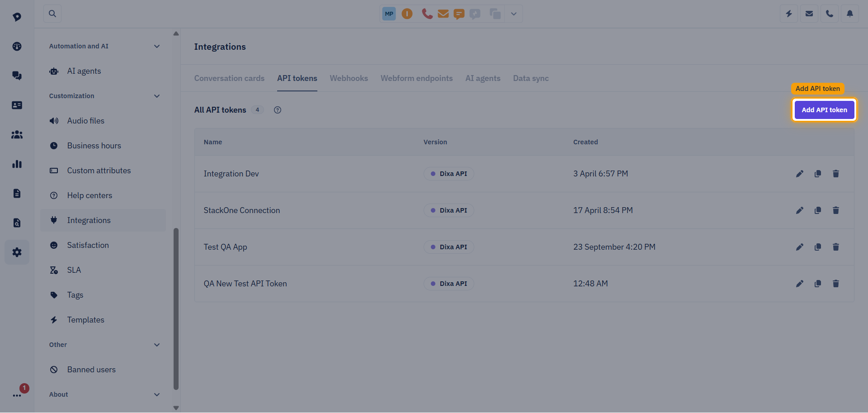Click the StackOne Connection token name
Image resolution: width=868 pixels, height=413 pixels.
[x=242, y=210]
